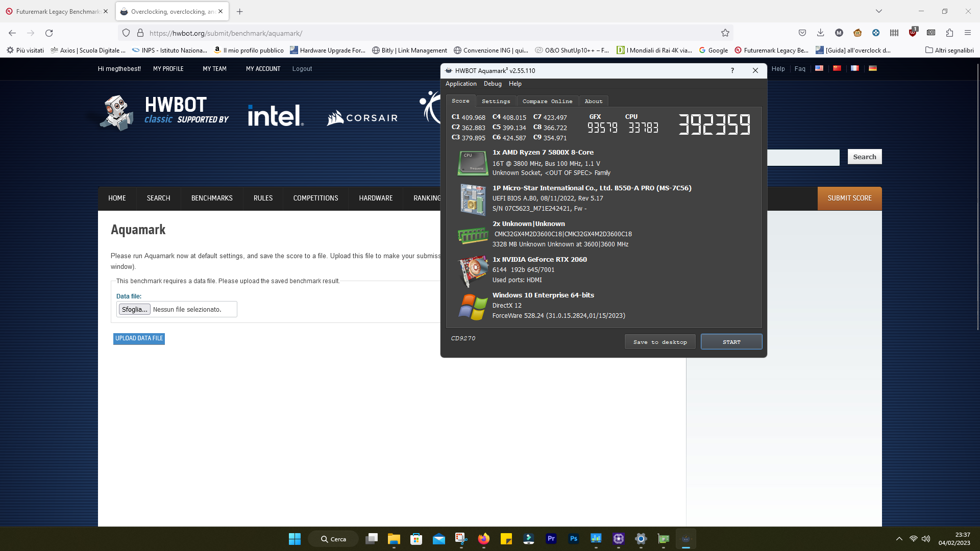Open the RULES navigation item
This screenshot has height=551, width=980.
click(x=263, y=198)
